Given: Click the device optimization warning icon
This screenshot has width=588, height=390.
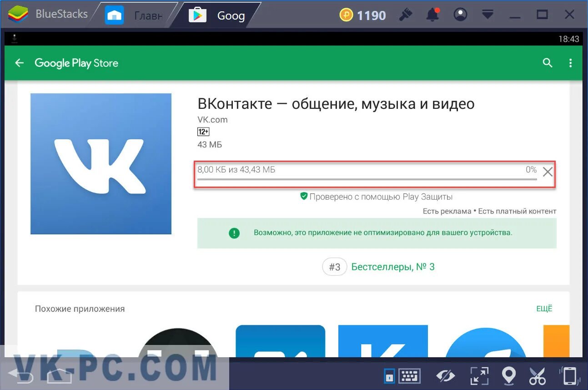Looking at the screenshot, I should (234, 233).
